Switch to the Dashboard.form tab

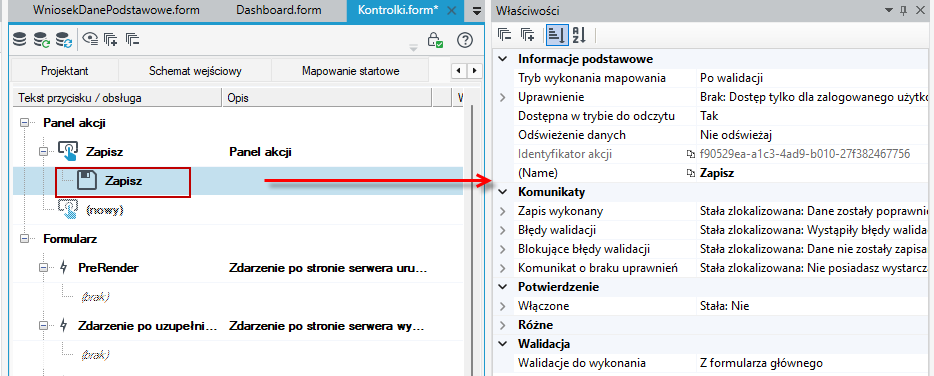[279, 10]
